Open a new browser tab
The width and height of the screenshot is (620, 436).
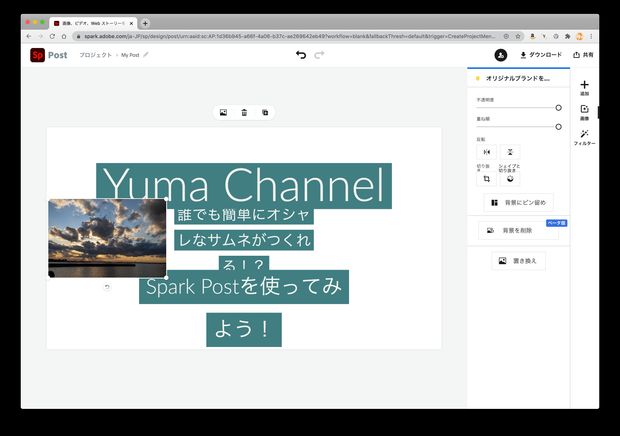click(x=145, y=23)
